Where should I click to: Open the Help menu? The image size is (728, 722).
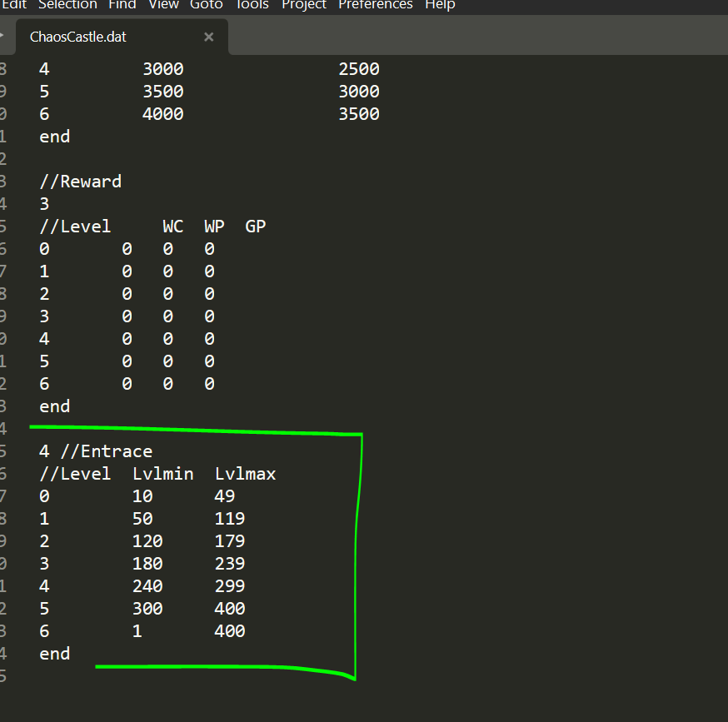pos(440,5)
